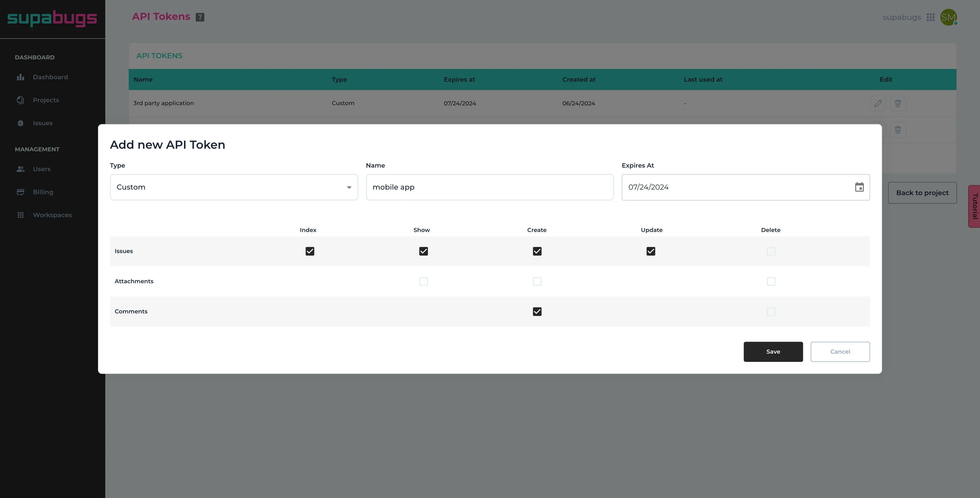Click the Expires At date field
The width and height of the screenshot is (980, 498).
click(x=745, y=187)
